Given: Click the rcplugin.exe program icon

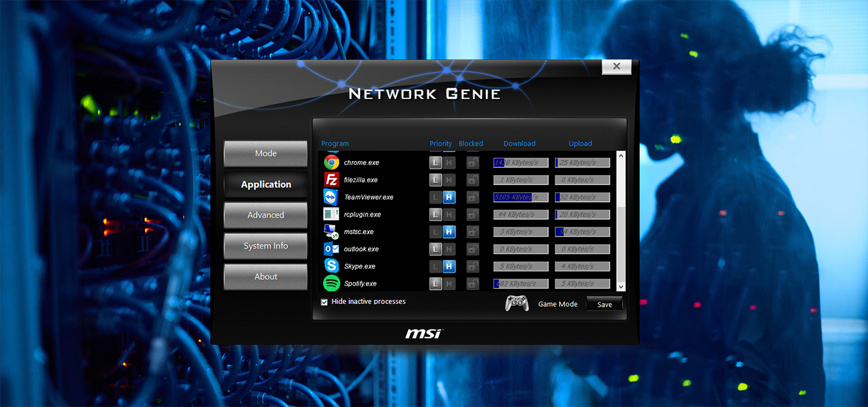Looking at the screenshot, I should 332,215.
